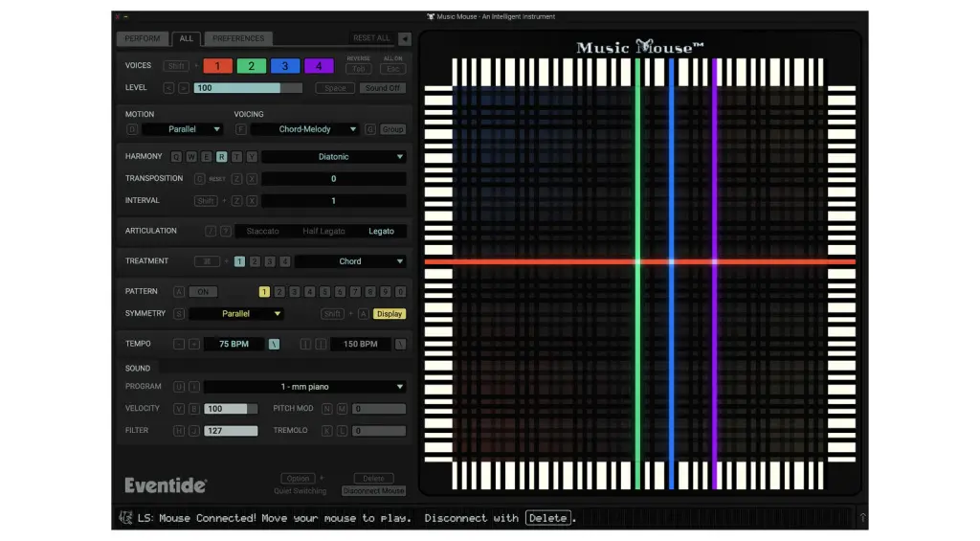Image resolution: width=980 pixels, height=541 pixels.
Task: Open the Program '1 - mm piano' dropdown
Action: point(305,387)
